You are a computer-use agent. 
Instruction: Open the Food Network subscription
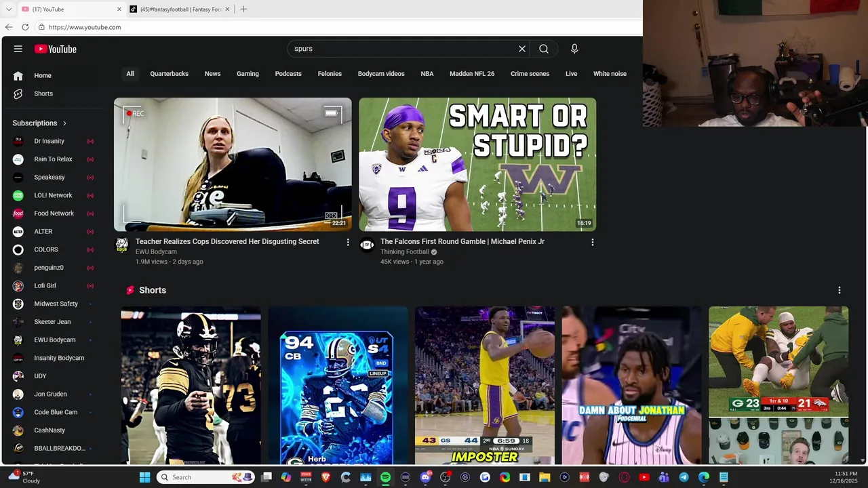coord(54,213)
